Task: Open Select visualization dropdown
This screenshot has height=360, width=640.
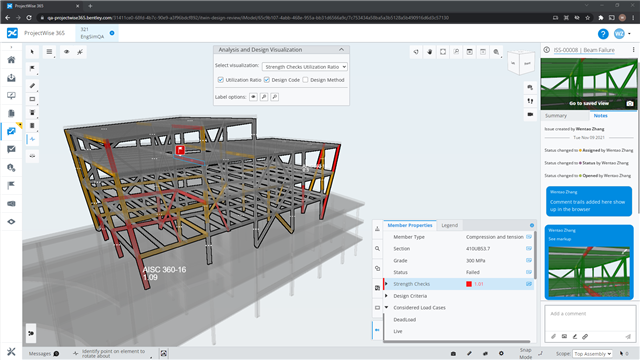Action: 304,67
